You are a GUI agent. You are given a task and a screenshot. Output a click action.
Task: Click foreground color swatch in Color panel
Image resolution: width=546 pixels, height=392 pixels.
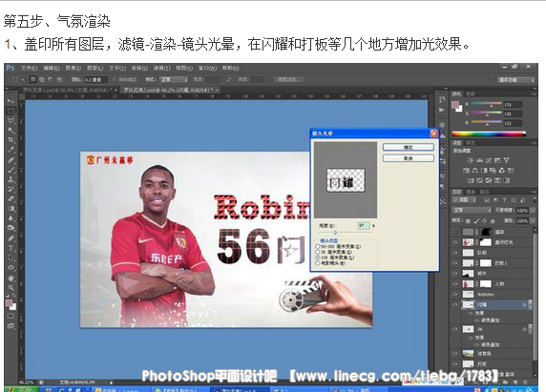point(455,104)
